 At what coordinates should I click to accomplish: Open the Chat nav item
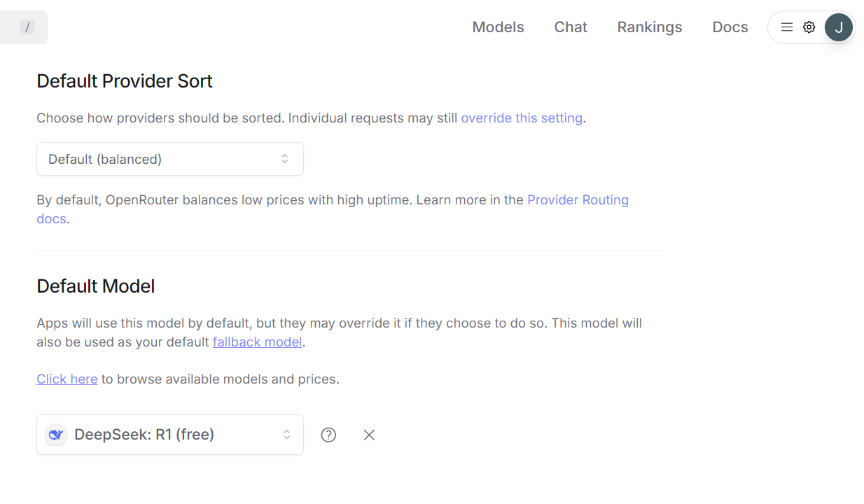click(x=571, y=27)
